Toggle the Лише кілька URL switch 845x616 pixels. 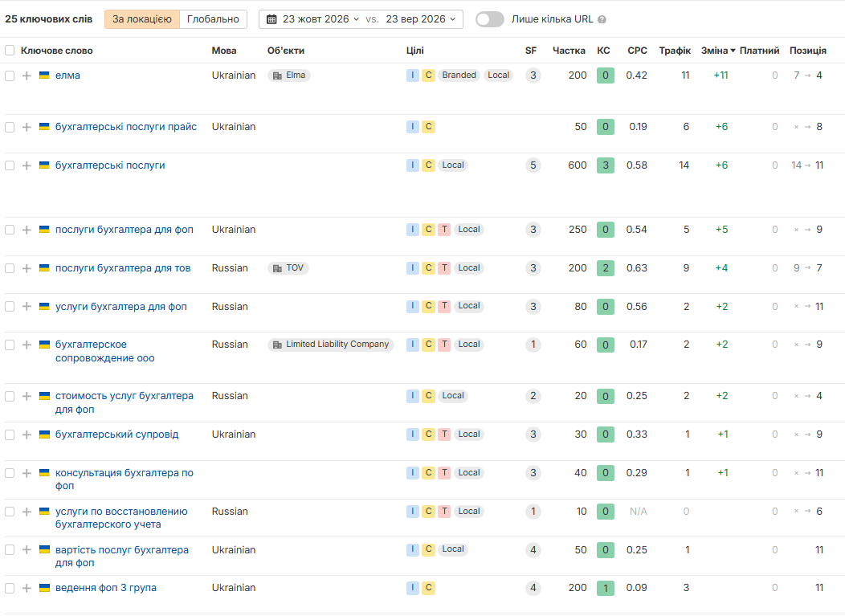pos(490,19)
